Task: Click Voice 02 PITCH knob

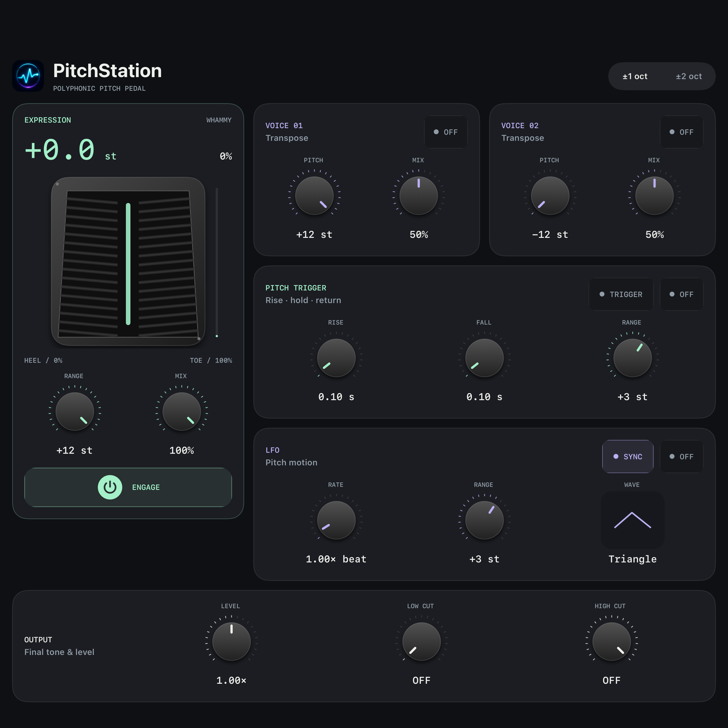Action: (x=550, y=196)
